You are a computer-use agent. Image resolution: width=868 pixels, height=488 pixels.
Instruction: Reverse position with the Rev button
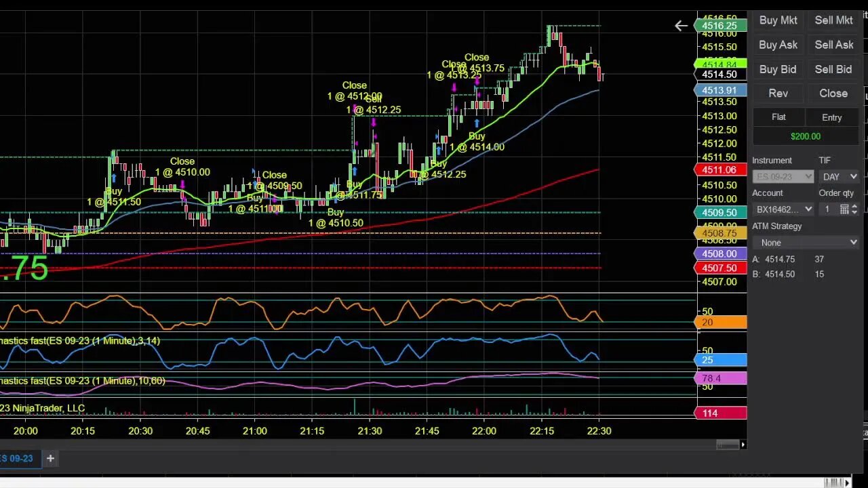point(778,94)
